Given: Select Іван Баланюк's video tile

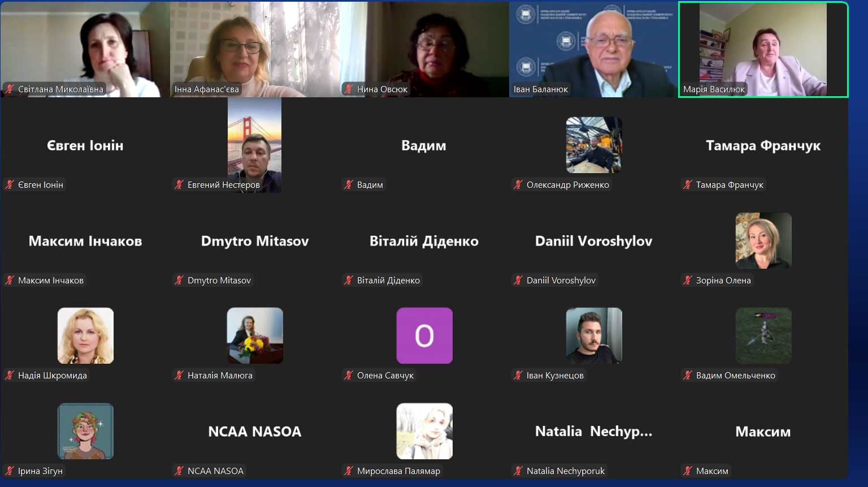Looking at the screenshot, I should [594, 50].
